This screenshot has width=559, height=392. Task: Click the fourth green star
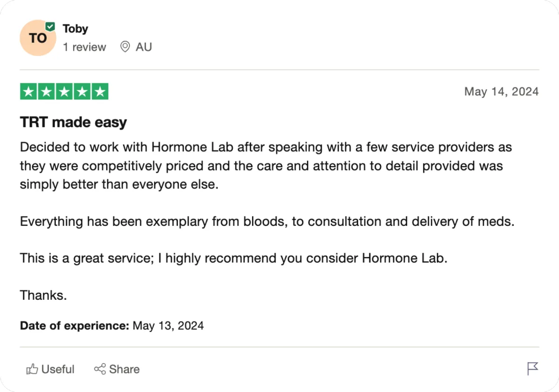coord(82,91)
